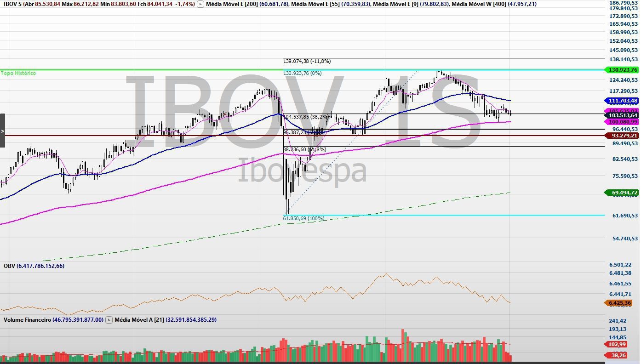The width and height of the screenshot is (641, 364).
Task: Click the Topo Histórico line label
Action: (18, 73)
